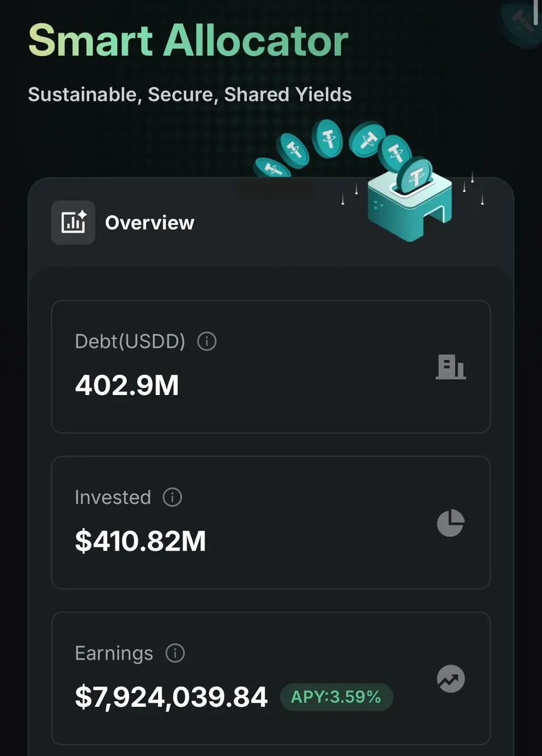
Task: Click the pie chart icon in Invested card
Action: tap(451, 523)
